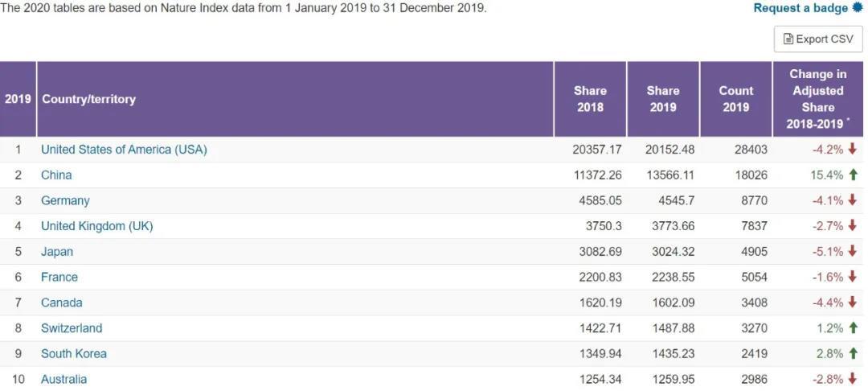Image resolution: width=868 pixels, height=391 pixels.
Task: Open the Switzerland country link
Action: 72,328
